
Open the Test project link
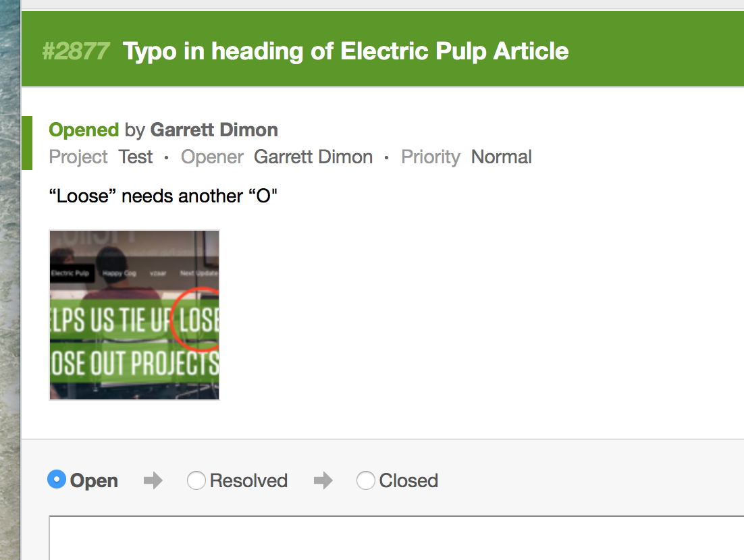135,157
